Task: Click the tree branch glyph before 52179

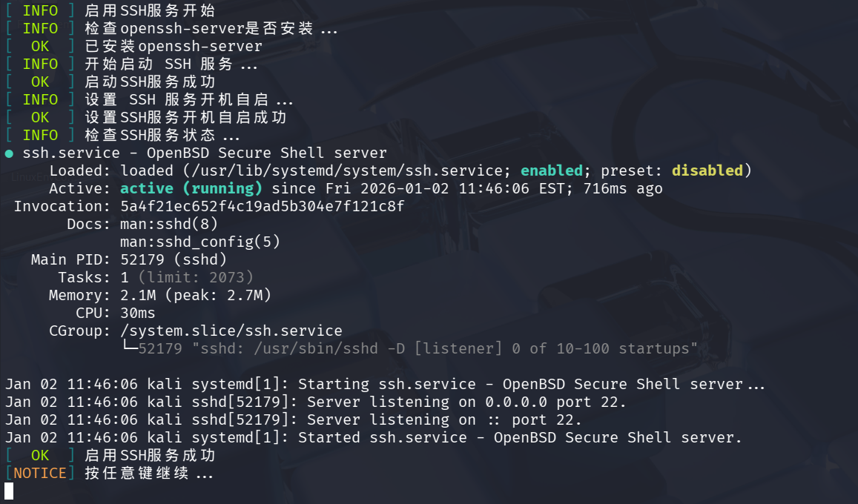Action: tap(129, 348)
